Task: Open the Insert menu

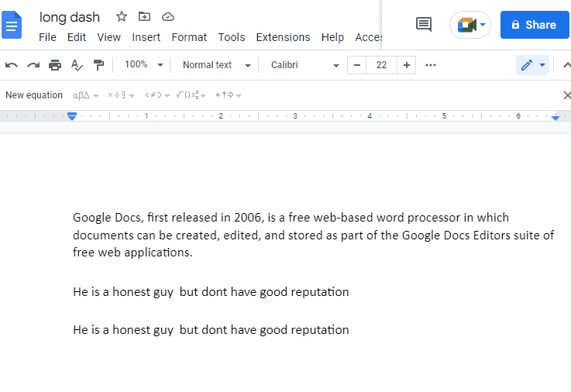Action: 146,37
